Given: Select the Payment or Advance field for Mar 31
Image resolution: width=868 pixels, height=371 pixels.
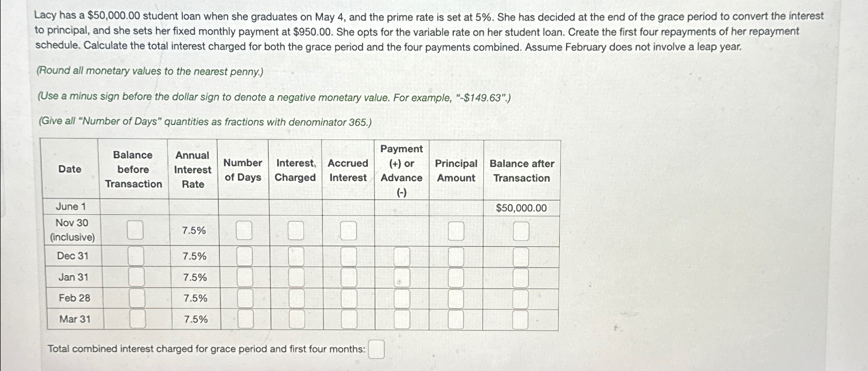Looking at the screenshot, I should pyautogui.click(x=402, y=319).
